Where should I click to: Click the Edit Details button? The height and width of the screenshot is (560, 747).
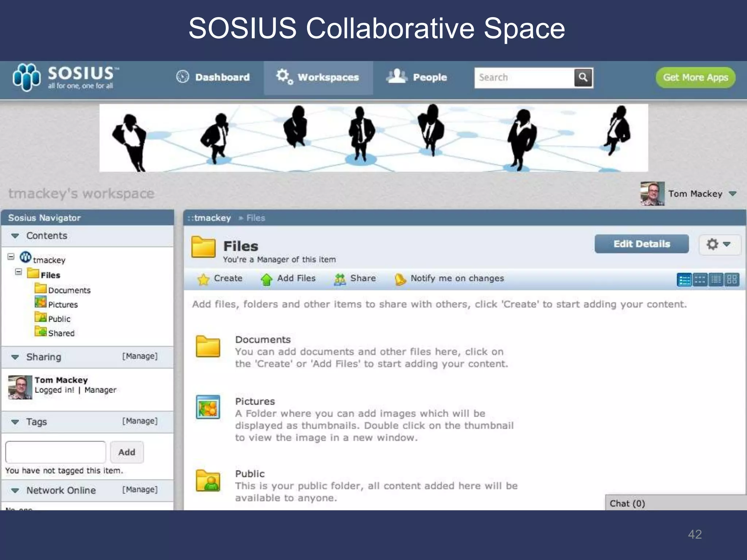click(x=642, y=244)
